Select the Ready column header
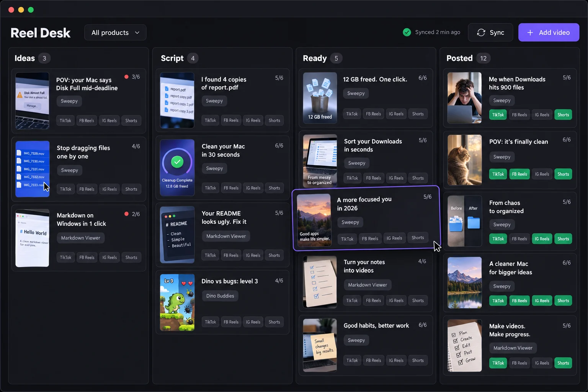The image size is (588, 392). pos(315,58)
